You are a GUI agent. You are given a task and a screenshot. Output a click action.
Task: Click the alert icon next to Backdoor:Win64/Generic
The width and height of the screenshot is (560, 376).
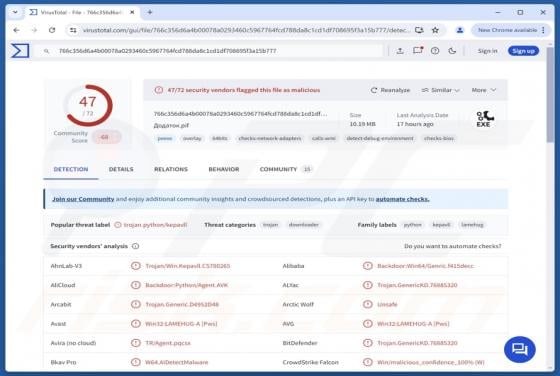tap(368, 266)
